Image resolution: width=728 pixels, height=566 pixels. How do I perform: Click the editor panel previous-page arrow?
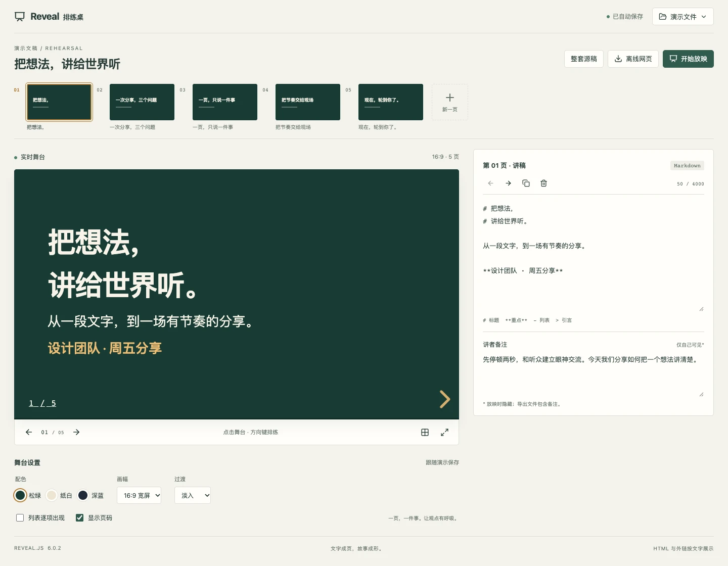[x=490, y=183]
